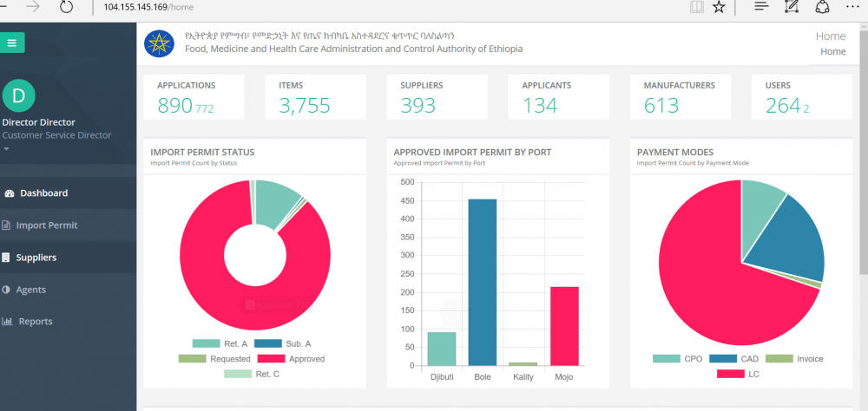
Task: Click the browser Share icon
Action: point(821,7)
